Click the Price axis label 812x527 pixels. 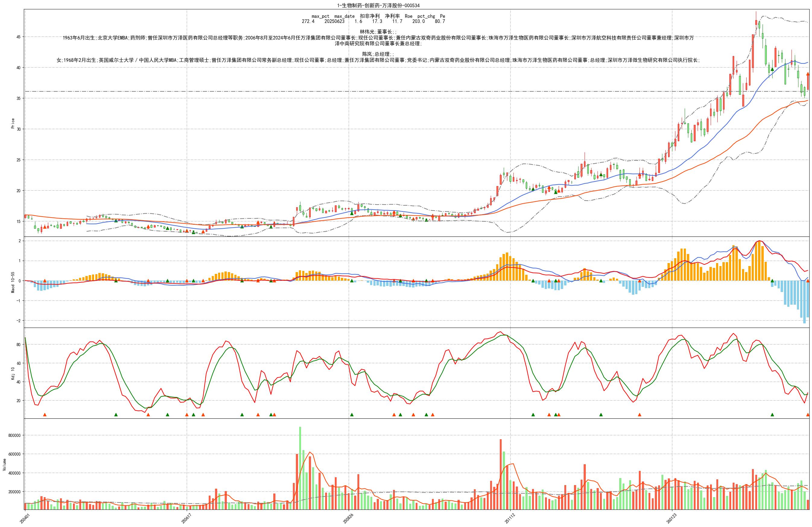pos(13,123)
